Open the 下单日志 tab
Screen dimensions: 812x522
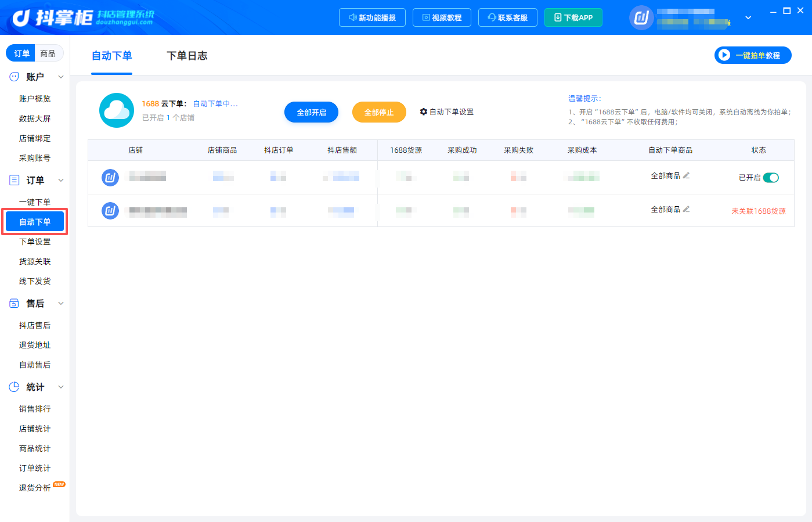click(x=187, y=56)
